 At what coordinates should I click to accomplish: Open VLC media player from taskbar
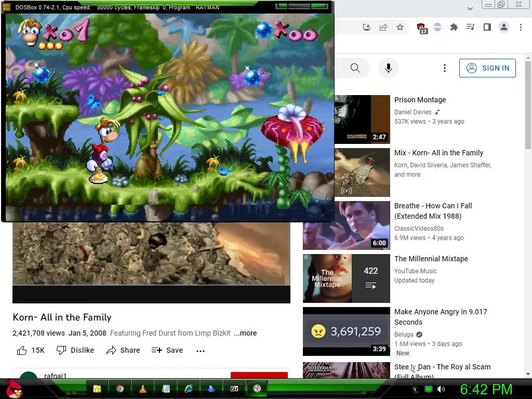click(143, 389)
